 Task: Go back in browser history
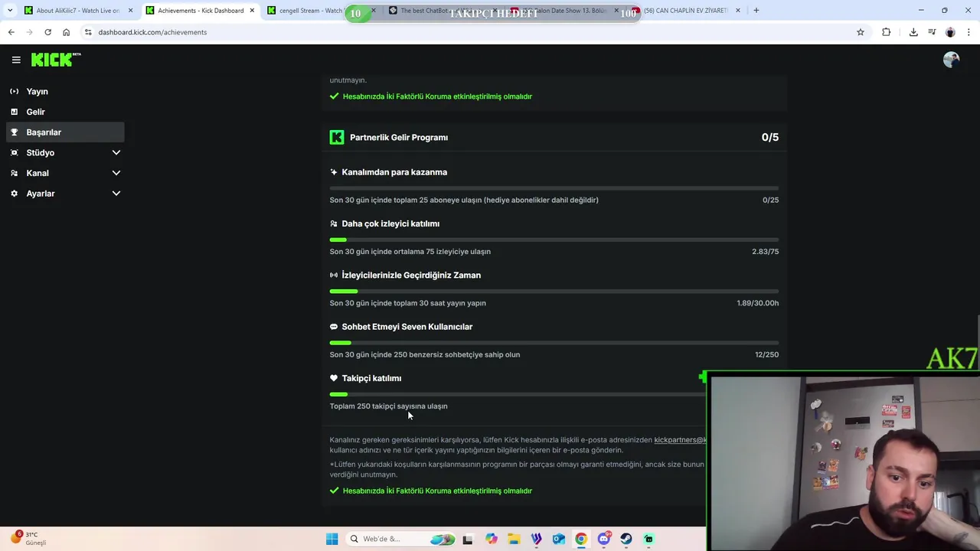pyautogui.click(x=11, y=32)
